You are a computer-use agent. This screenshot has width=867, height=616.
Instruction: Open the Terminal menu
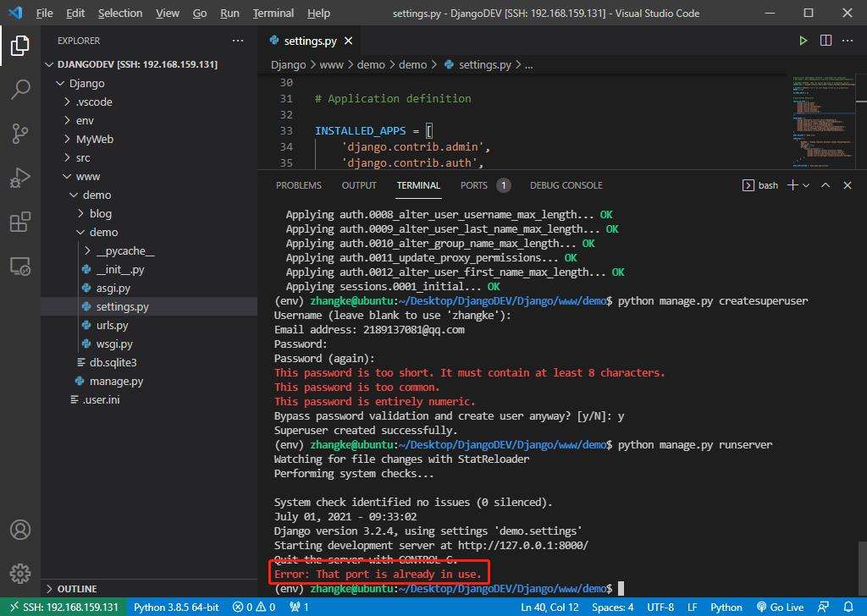[x=273, y=13]
